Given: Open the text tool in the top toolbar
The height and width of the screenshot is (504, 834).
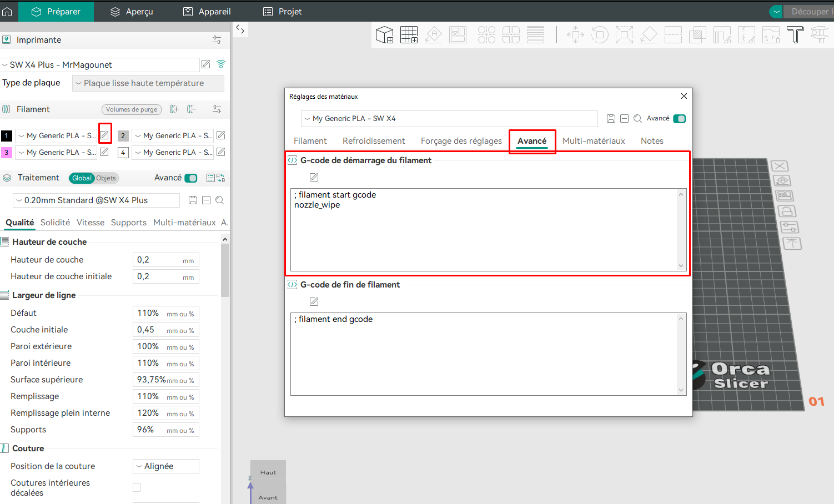Looking at the screenshot, I should click(795, 35).
